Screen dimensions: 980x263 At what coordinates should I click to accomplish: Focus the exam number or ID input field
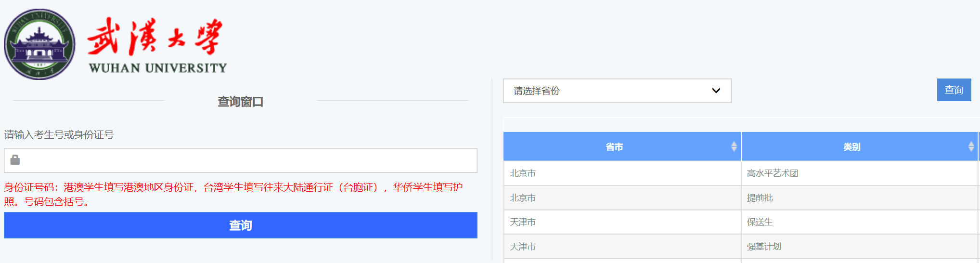point(245,160)
